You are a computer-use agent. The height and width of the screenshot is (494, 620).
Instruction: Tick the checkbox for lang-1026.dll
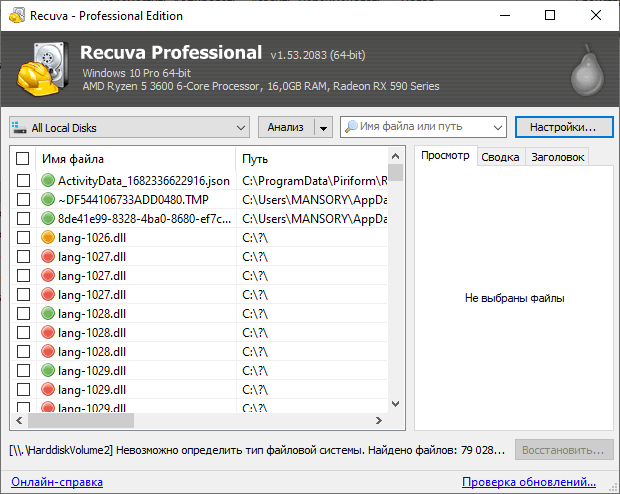[x=23, y=238]
